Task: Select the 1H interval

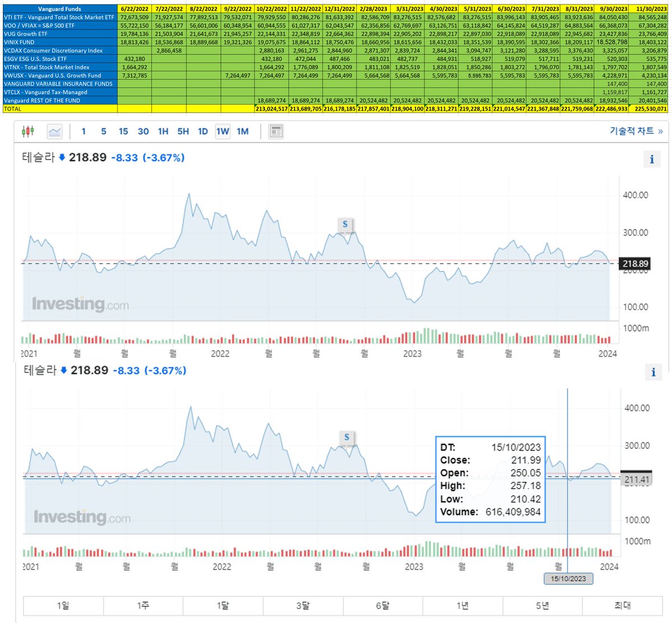Action: [x=163, y=131]
